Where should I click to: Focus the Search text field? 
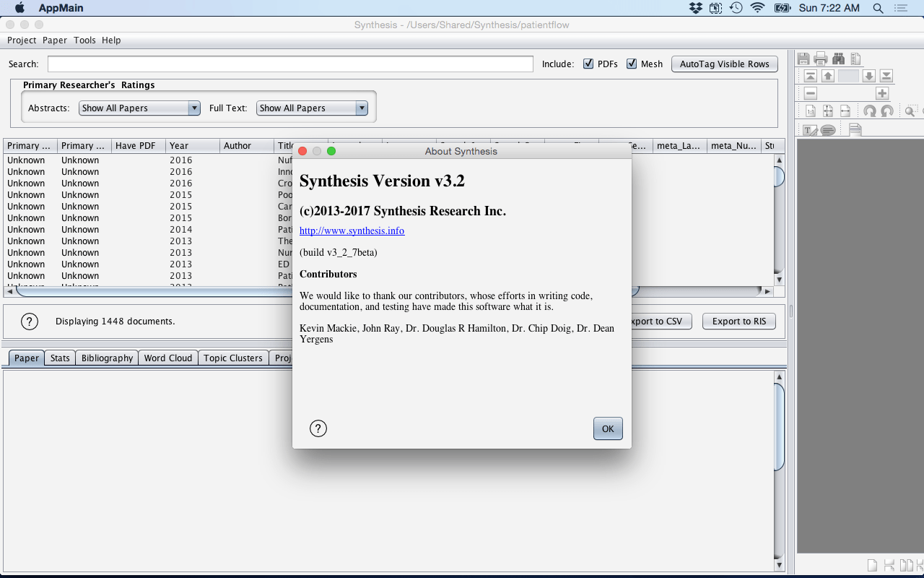pos(290,64)
